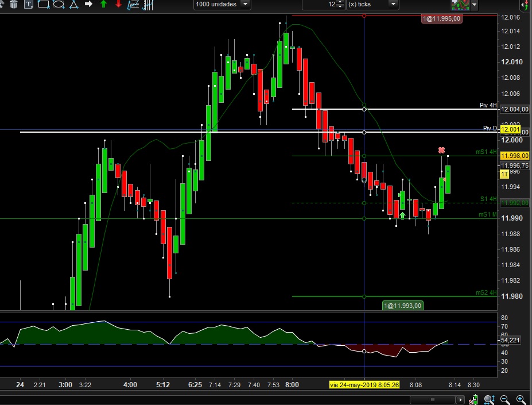Click the tick count field showing 12
The height and width of the screenshot is (405, 532).
coord(320,5)
